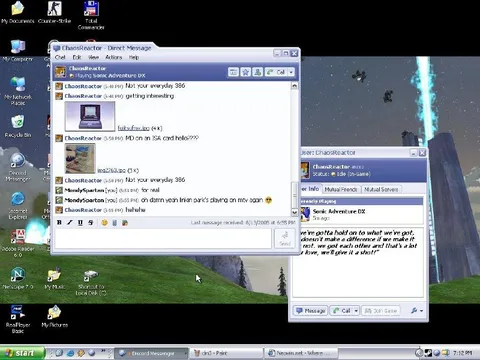Click the profile card icon in chat header
The height and width of the screenshot is (360, 480).
point(233,72)
